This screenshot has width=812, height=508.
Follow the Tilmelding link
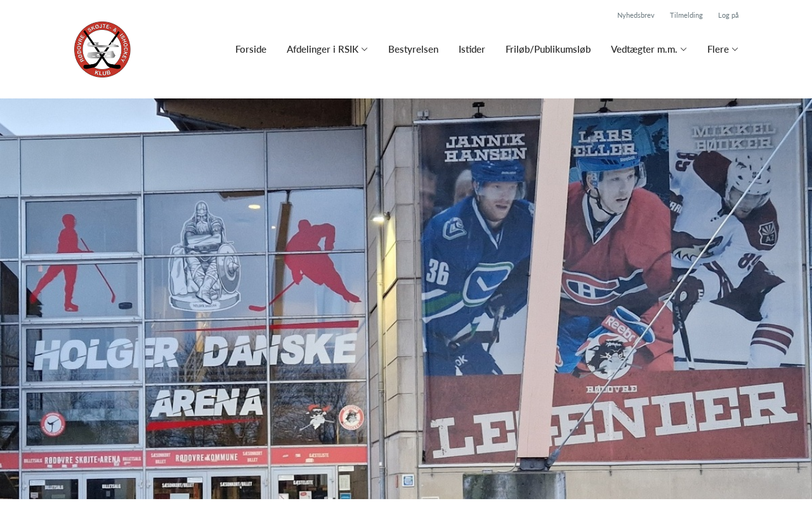(686, 15)
